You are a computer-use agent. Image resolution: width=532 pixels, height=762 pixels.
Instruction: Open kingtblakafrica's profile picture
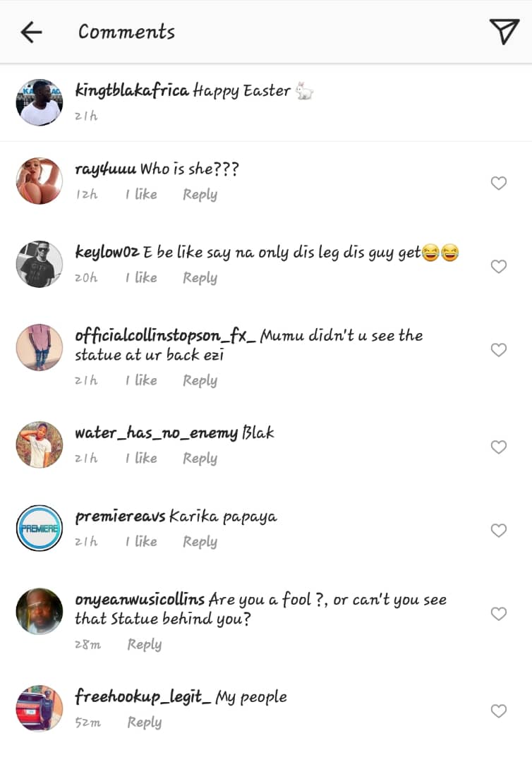(x=40, y=102)
